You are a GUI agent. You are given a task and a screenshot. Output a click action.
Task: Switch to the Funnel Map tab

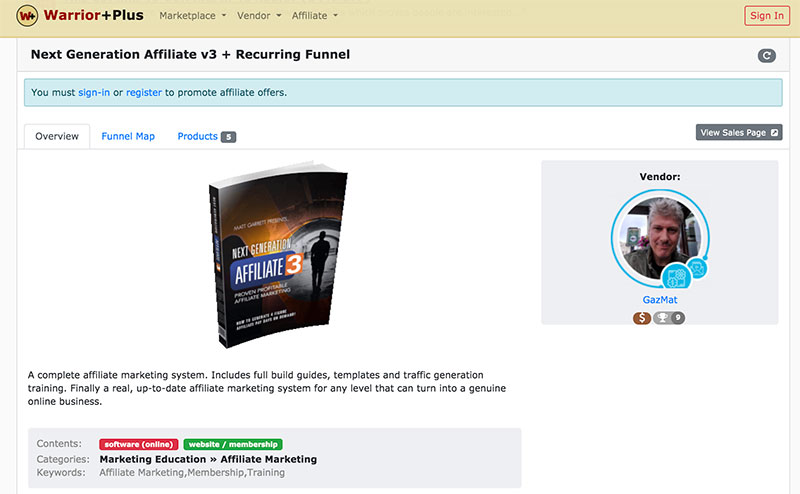click(x=128, y=136)
